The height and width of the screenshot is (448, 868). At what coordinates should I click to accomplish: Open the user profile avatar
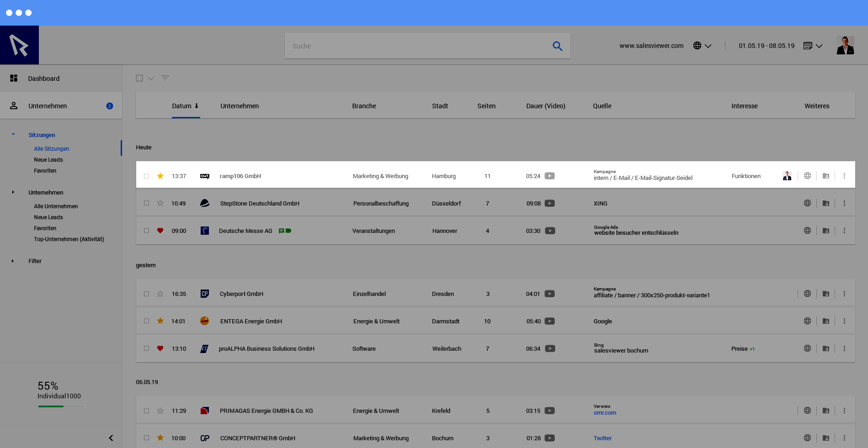pyautogui.click(x=845, y=46)
